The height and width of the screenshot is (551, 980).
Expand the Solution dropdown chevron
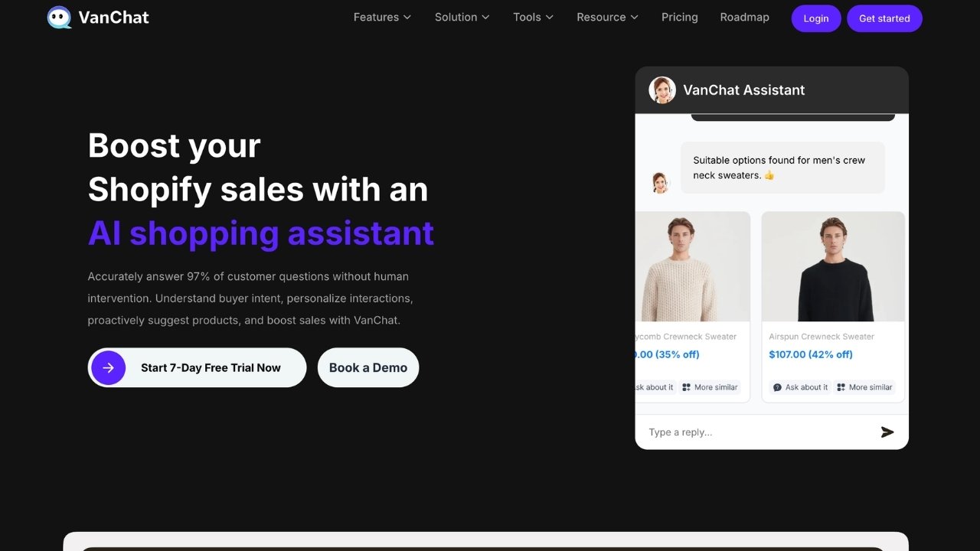coord(485,18)
